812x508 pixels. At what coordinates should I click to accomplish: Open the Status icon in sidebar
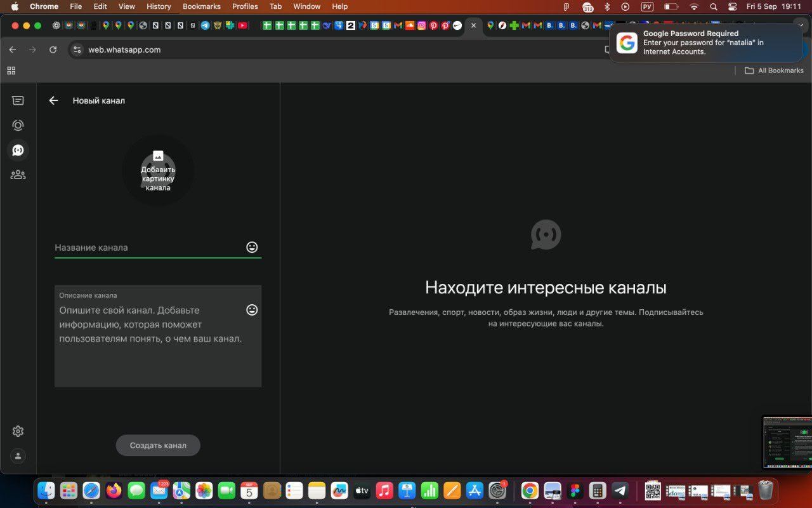click(x=18, y=125)
